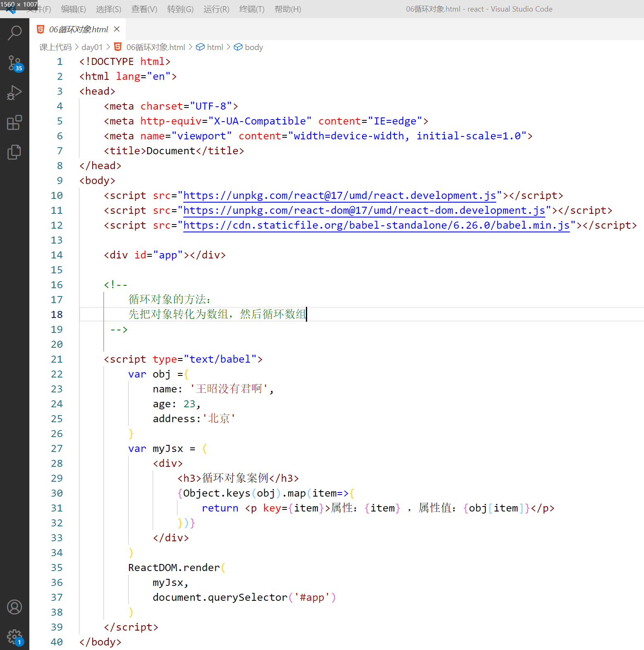Click the id="app" div line
This screenshot has height=650, width=644.
pos(165,255)
